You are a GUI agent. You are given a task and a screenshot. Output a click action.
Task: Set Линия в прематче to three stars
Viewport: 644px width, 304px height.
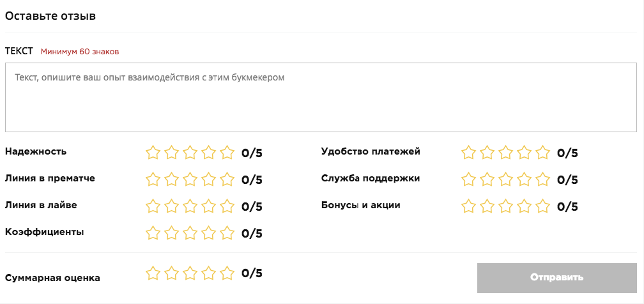tap(190, 179)
